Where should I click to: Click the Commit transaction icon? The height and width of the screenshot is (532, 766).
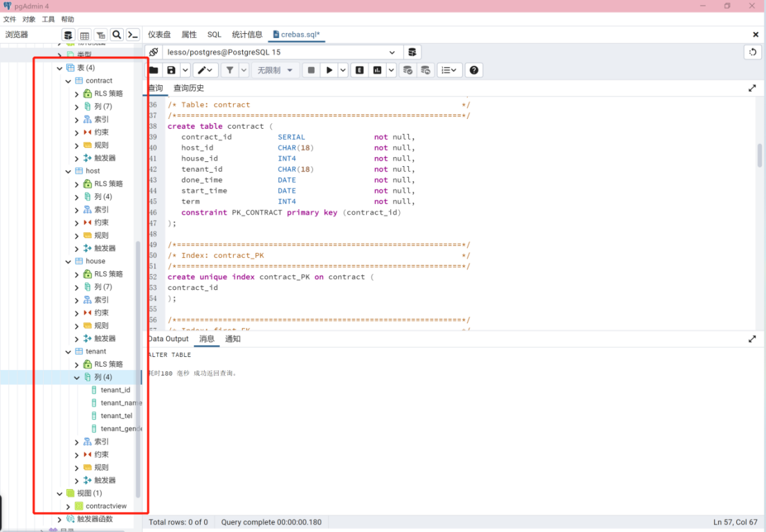[x=408, y=70]
